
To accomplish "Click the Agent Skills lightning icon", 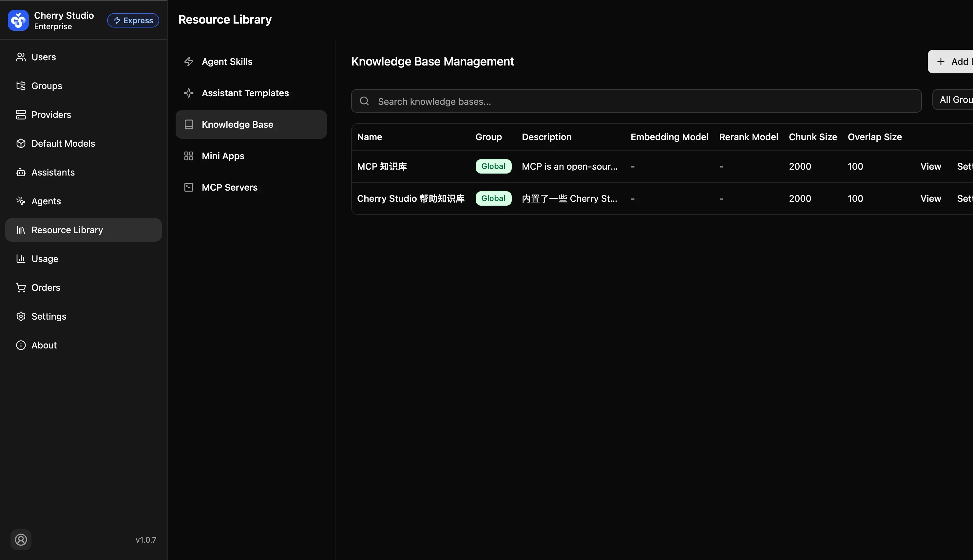I will pos(188,62).
